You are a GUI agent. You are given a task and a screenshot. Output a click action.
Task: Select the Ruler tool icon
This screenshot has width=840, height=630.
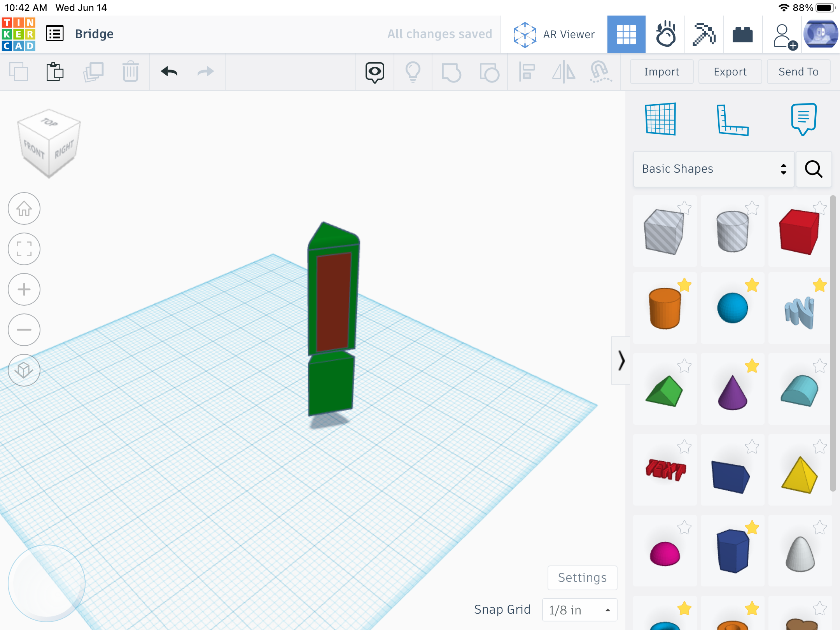click(x=732, y=120)
